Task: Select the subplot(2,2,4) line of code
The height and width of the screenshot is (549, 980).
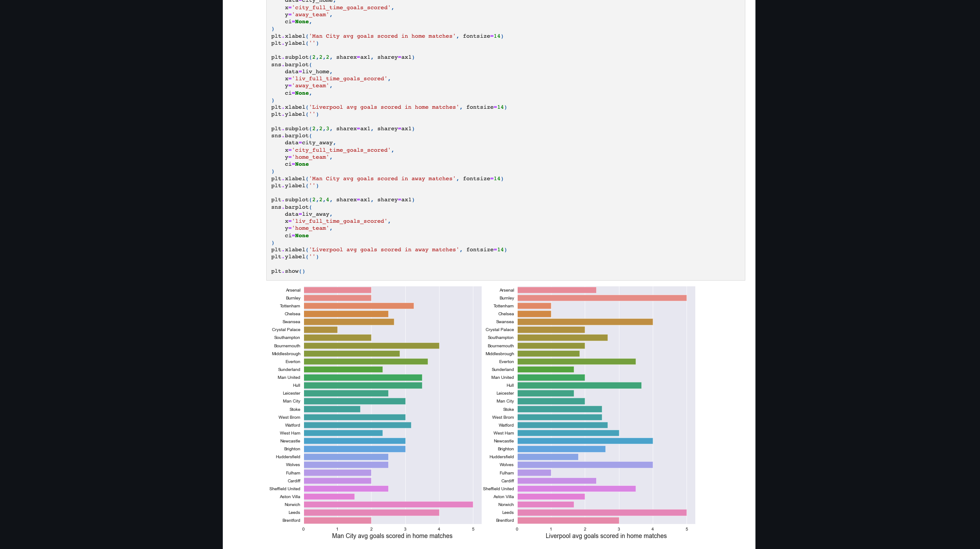Action: [x=342, y=200]
